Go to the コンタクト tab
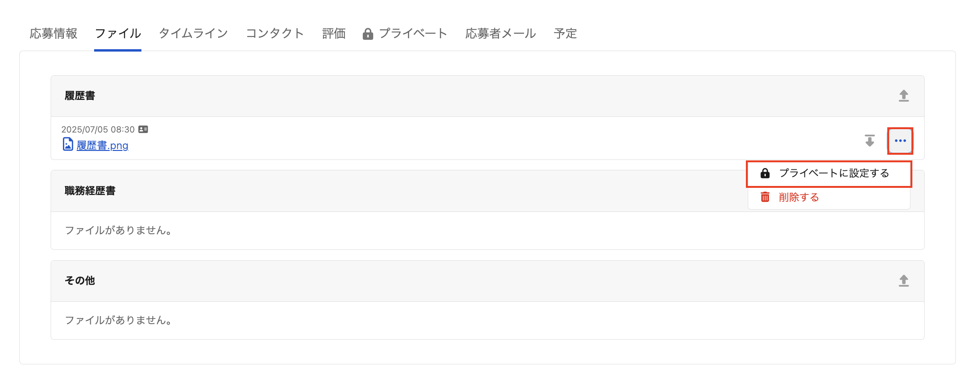The height and width of the screenshot is (388, 980). coord(275,34)
